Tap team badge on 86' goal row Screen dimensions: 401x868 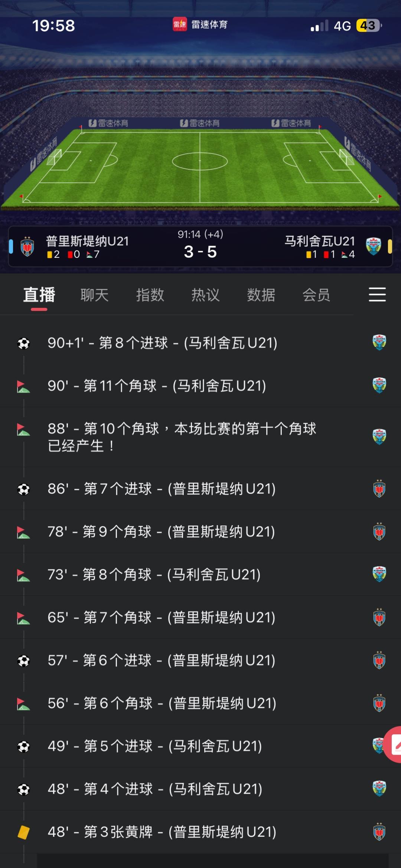[379, 489]
